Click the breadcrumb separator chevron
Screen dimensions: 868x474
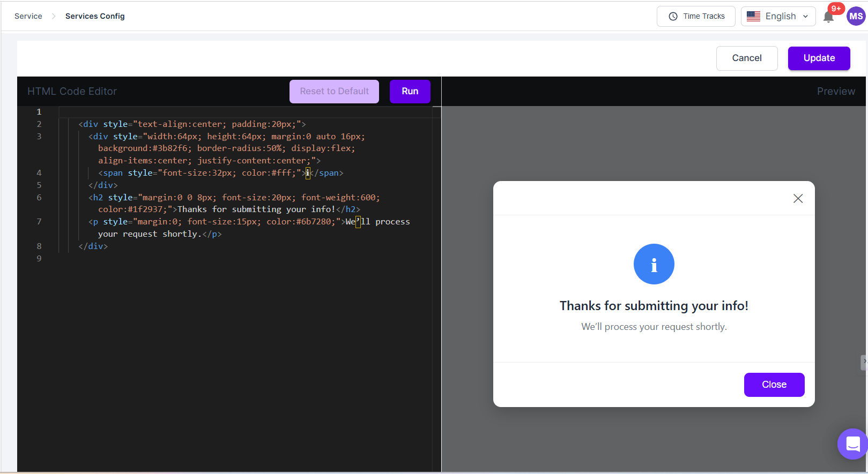pos(54,17)
